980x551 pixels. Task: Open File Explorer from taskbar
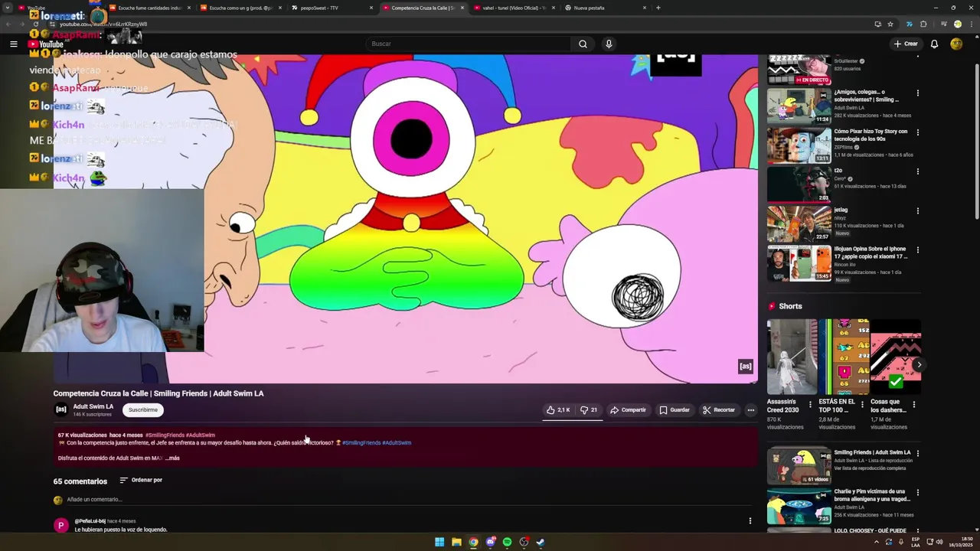point(456,542)
